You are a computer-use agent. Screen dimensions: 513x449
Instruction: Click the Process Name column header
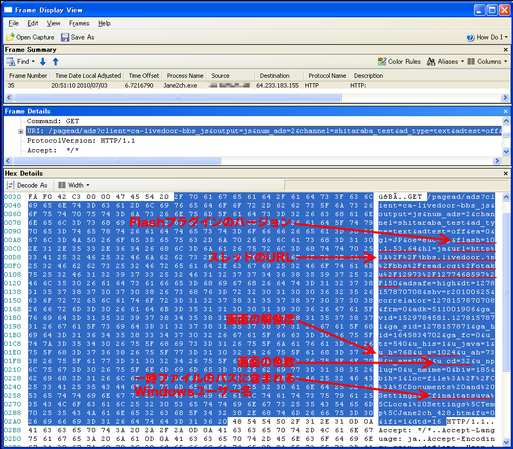point(185,76)
